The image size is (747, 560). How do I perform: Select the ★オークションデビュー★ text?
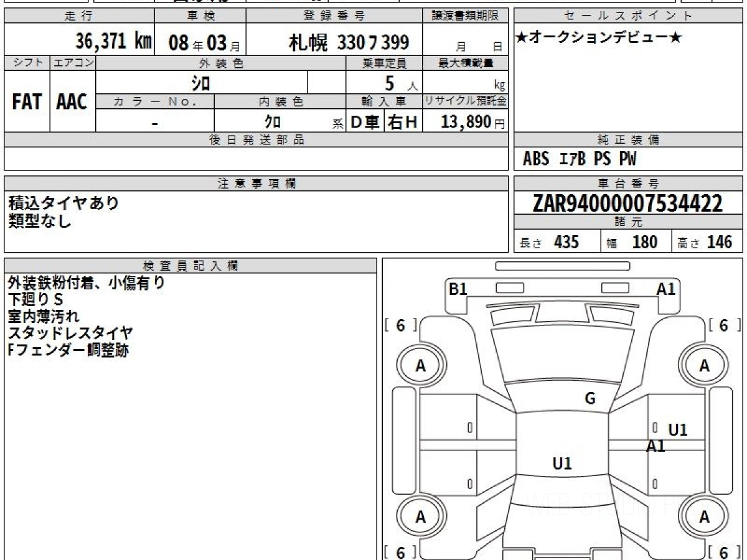pos(598,38)
